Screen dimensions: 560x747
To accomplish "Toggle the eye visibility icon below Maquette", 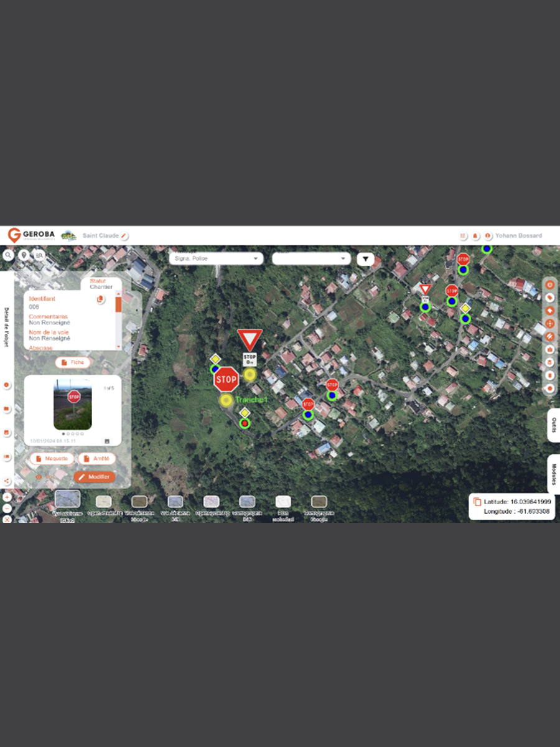I will (x=39, y=477).
